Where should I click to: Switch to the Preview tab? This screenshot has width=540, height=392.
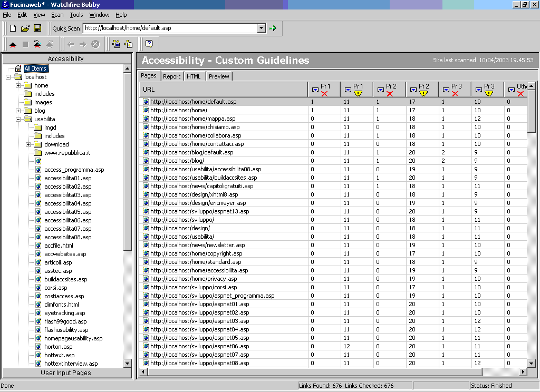tap(219, 76)
